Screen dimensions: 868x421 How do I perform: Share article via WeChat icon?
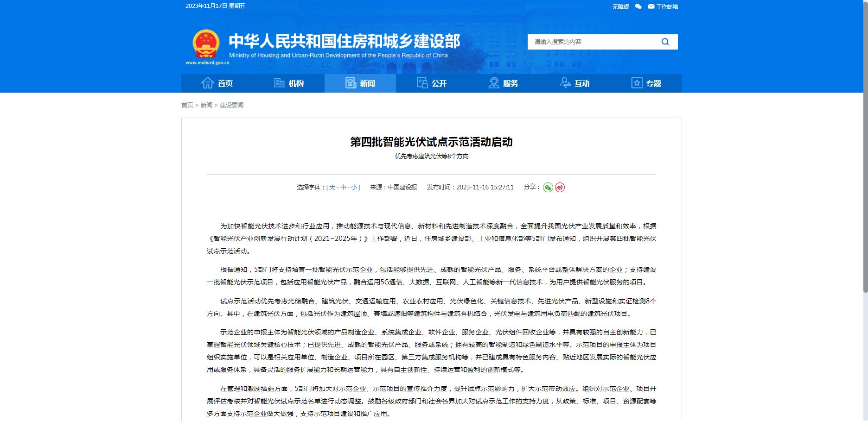tap(548, 188)
